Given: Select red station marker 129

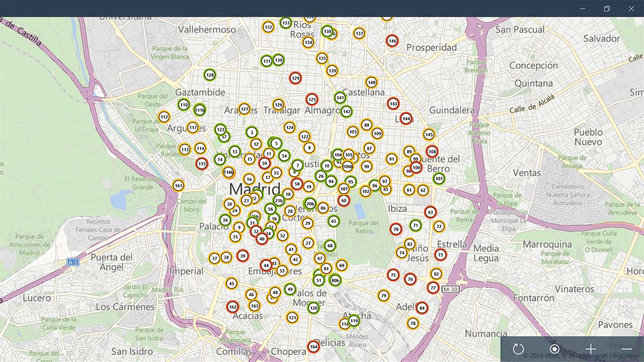Looking at the screenshot, I should tap(295, 78).
